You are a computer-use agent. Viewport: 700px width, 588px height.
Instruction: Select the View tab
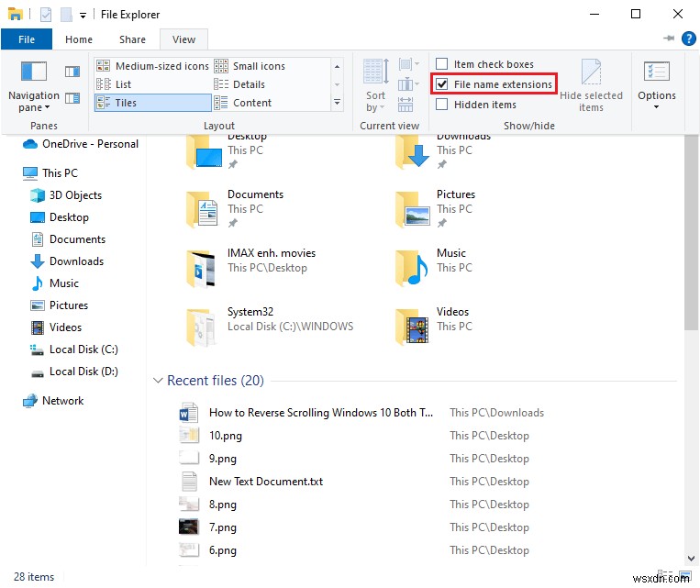(x=183, y=39)
